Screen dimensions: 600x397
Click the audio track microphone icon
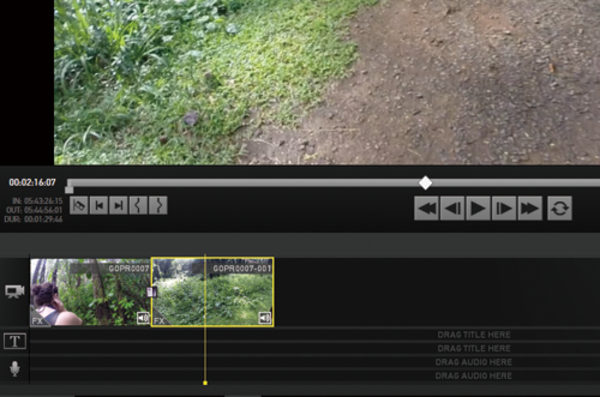[x=15, y=369]
